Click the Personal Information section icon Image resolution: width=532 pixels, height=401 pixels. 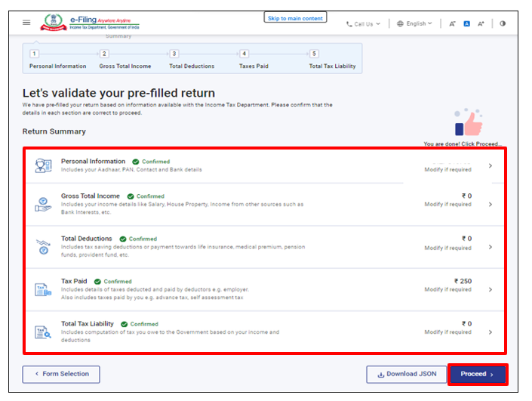[44, 166]
